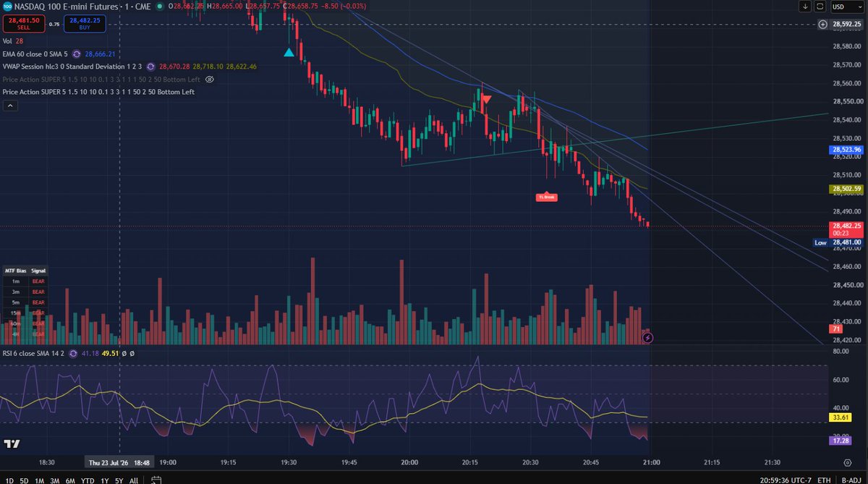The image size is (868, 484).
Task: Toggle visibility of hidden Price Action SUPER
Action: [209, 79]
